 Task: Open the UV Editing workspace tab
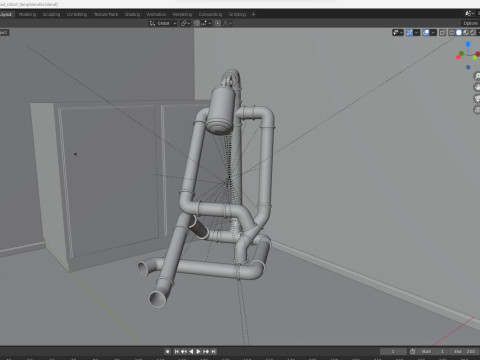click(x=77, y=14)
